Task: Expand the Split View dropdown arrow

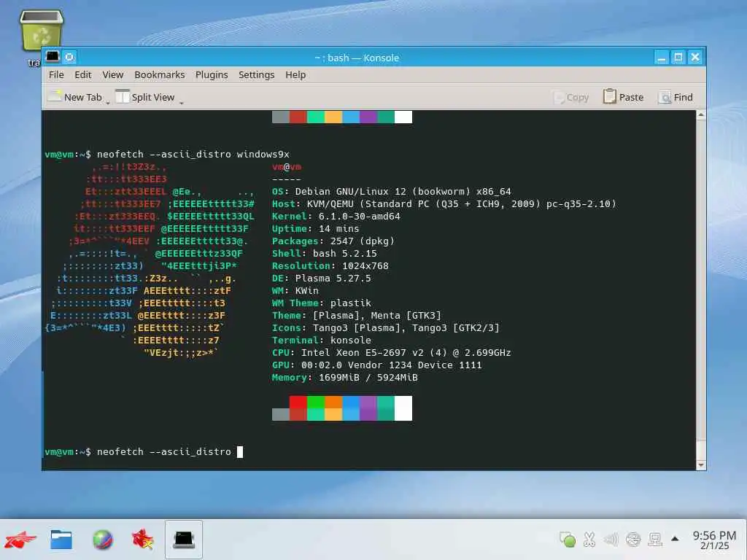Action: click(x=181, y=102)
